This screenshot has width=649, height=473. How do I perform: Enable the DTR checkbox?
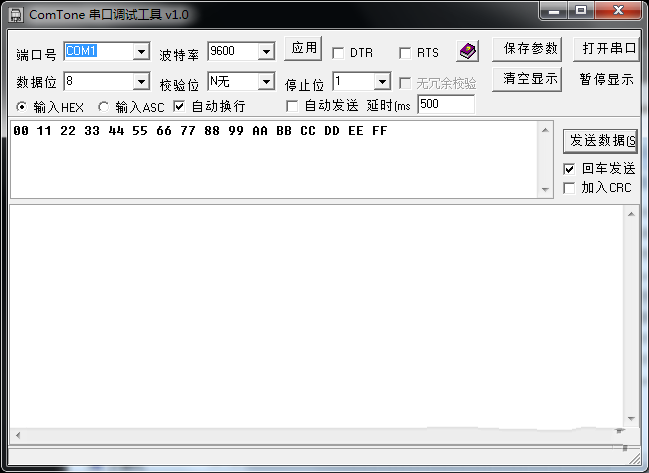[x=338, y=53]
